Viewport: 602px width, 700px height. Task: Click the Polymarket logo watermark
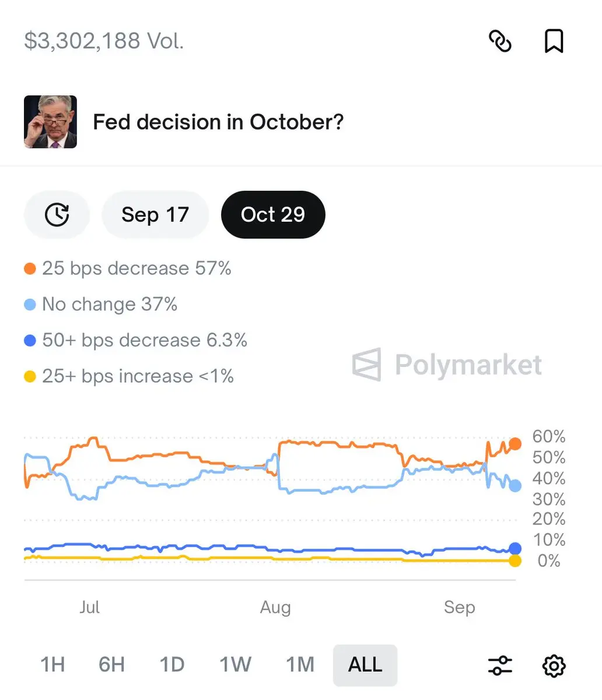(x=447, y=365)
